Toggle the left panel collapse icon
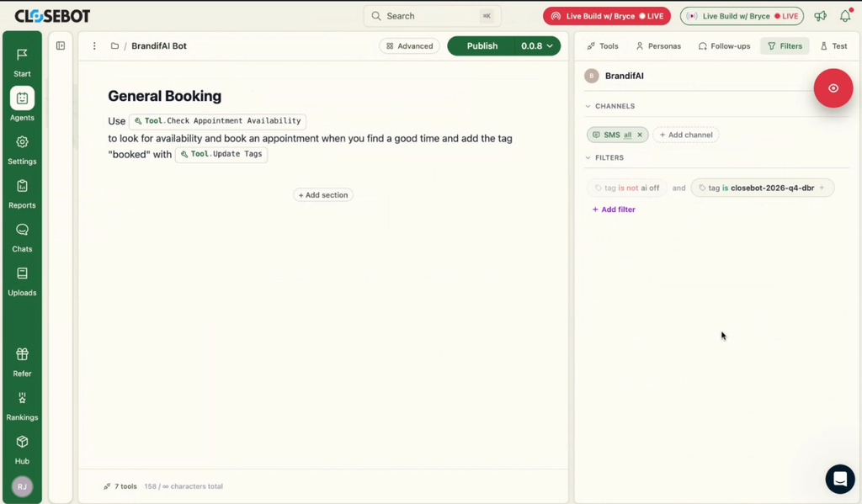The width and height of the screenshot is (862, 504). click(61, 45)
